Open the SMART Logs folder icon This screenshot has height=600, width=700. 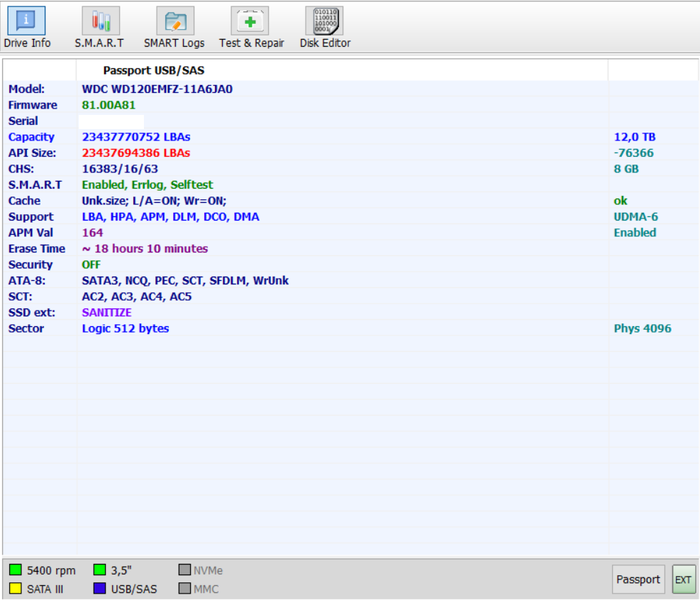click(x=175, y=21)
